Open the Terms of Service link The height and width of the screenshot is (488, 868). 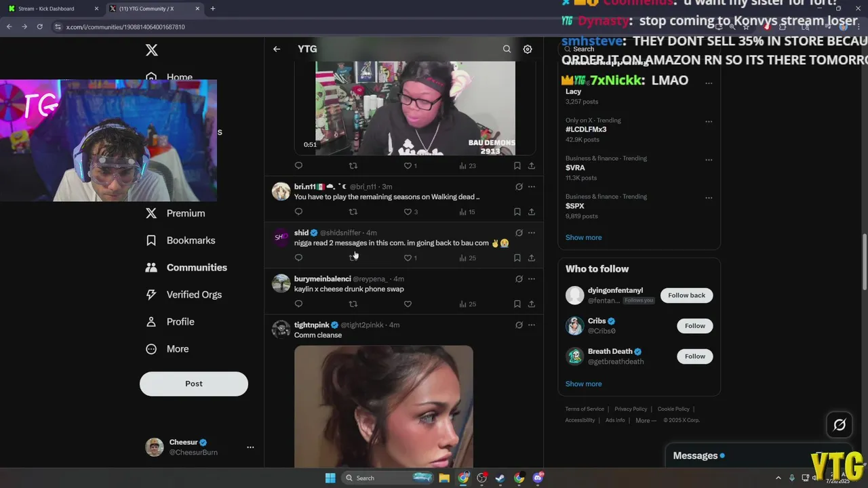pos(585,409)
